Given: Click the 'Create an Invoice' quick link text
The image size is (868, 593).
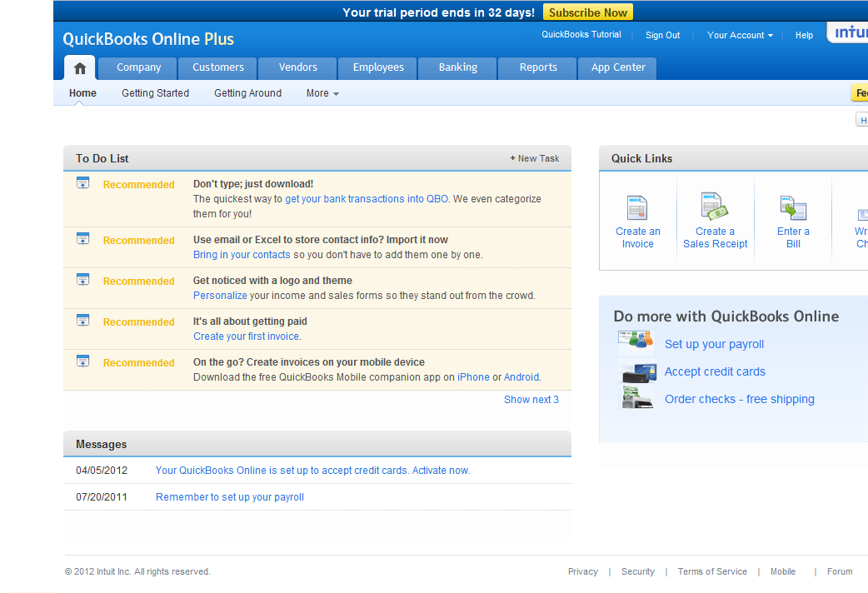Looking at the screenshot, I should pos(638,237).
